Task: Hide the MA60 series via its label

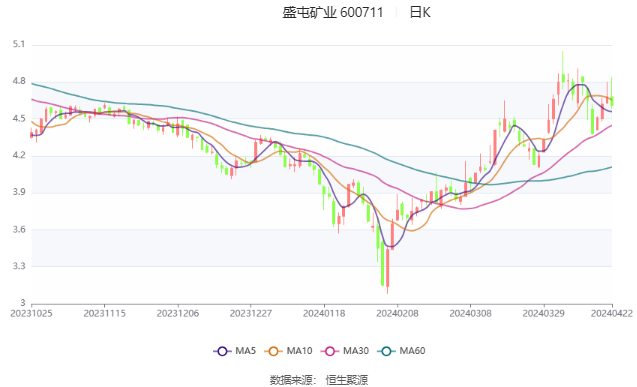Action: click(x=412, y=351)
